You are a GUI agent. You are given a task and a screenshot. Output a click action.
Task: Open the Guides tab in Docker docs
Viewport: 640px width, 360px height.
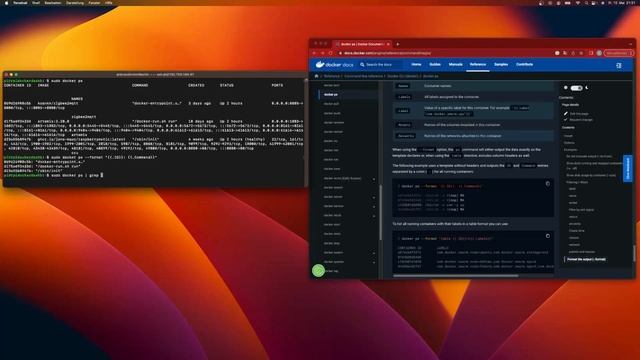[435, 64]
